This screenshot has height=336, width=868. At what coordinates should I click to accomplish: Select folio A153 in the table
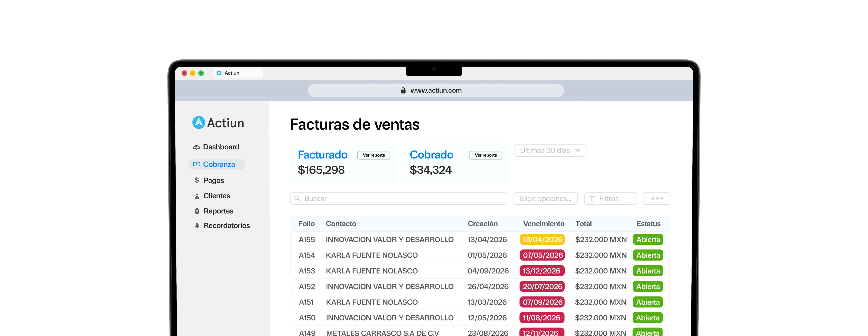coord(307,271)
